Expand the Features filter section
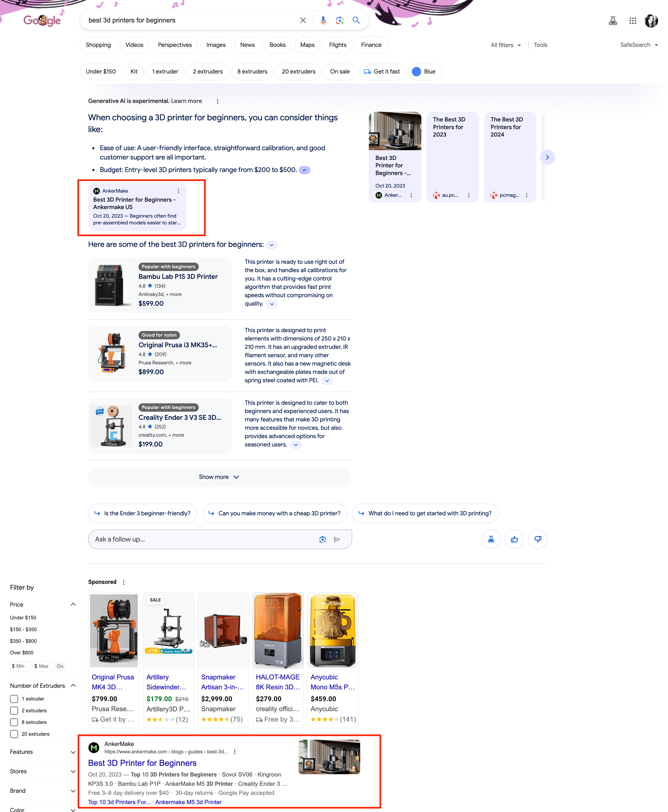This screenshot has height=812, width=668. point(73,752)
